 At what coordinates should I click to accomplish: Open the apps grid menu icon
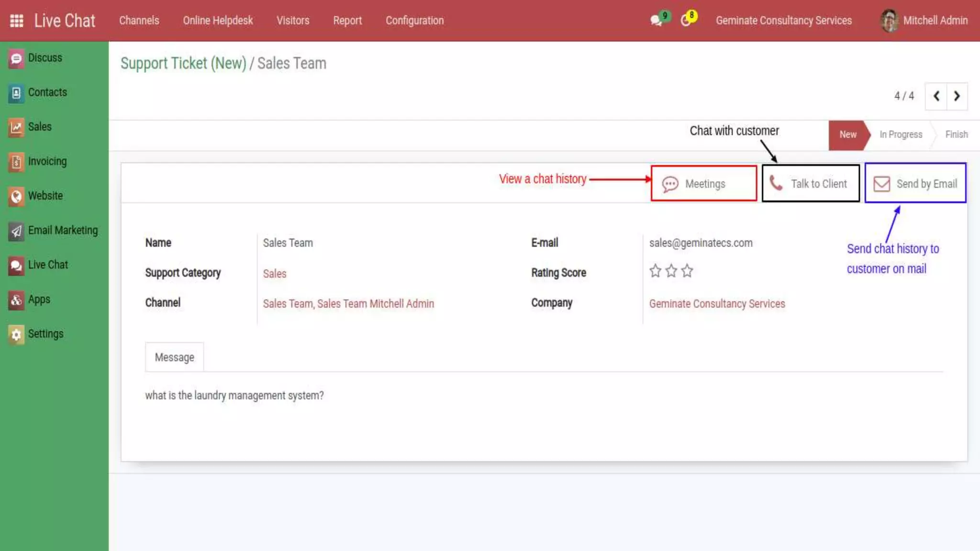(17, 21)
